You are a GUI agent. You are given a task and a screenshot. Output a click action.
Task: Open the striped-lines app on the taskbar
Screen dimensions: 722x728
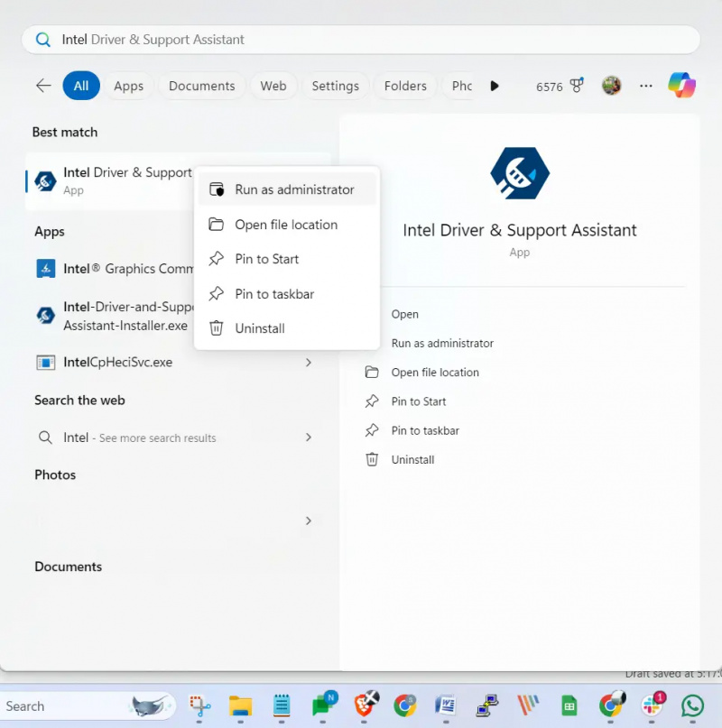click(528, 705)
